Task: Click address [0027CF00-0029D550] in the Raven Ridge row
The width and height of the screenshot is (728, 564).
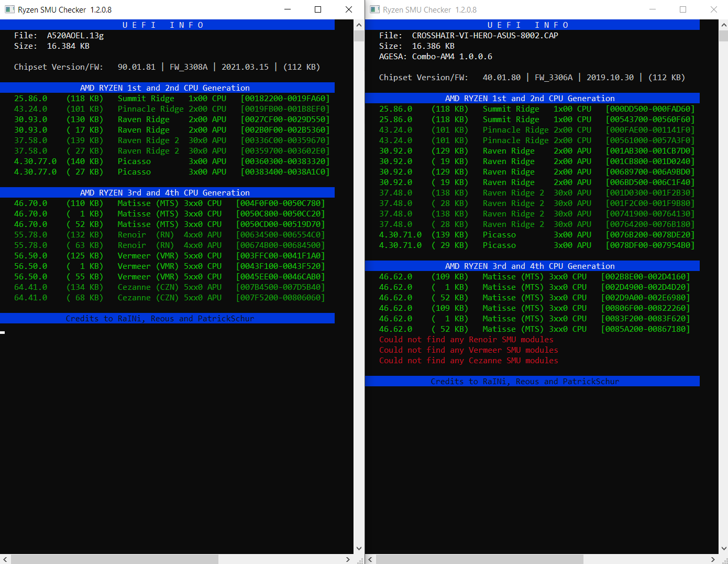Action: pyautogui.click(x=285, y=120)
